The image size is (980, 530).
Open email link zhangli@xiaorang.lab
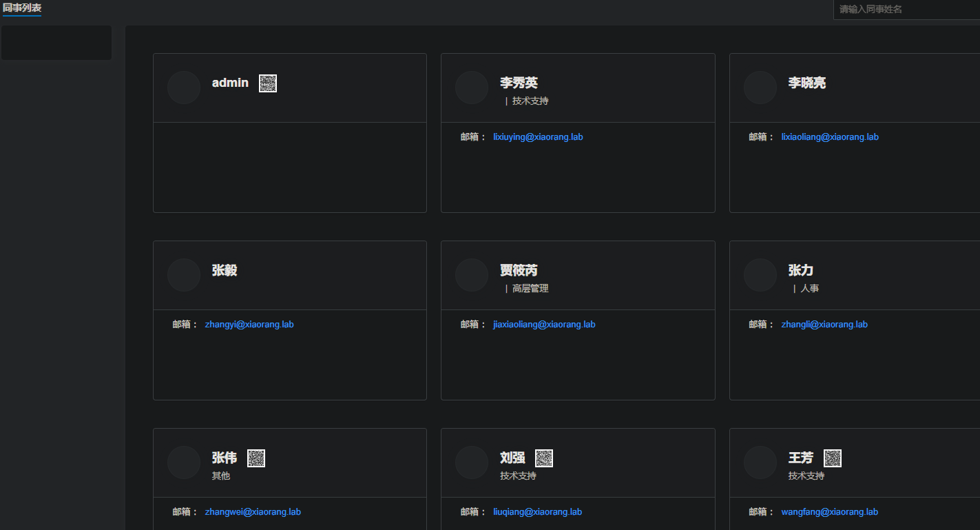pyautogui.click(x=824, y=325)
